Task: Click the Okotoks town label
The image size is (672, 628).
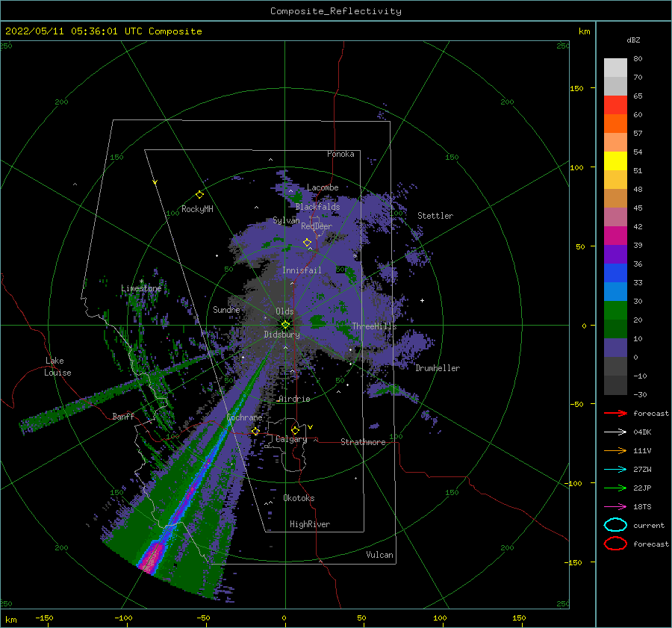Action: click(299, 498)
